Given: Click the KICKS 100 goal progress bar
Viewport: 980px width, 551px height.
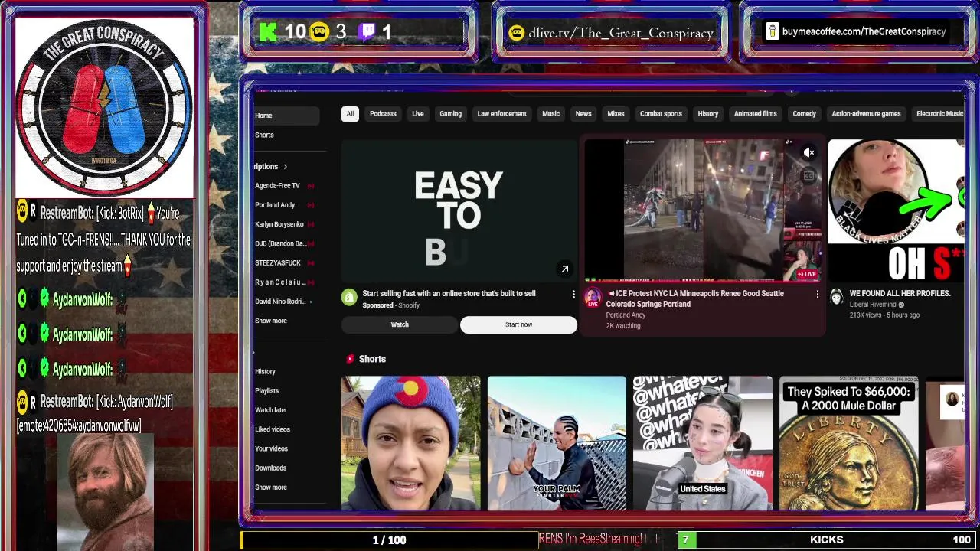Looking at the screenshot, I should click(827, 540).
